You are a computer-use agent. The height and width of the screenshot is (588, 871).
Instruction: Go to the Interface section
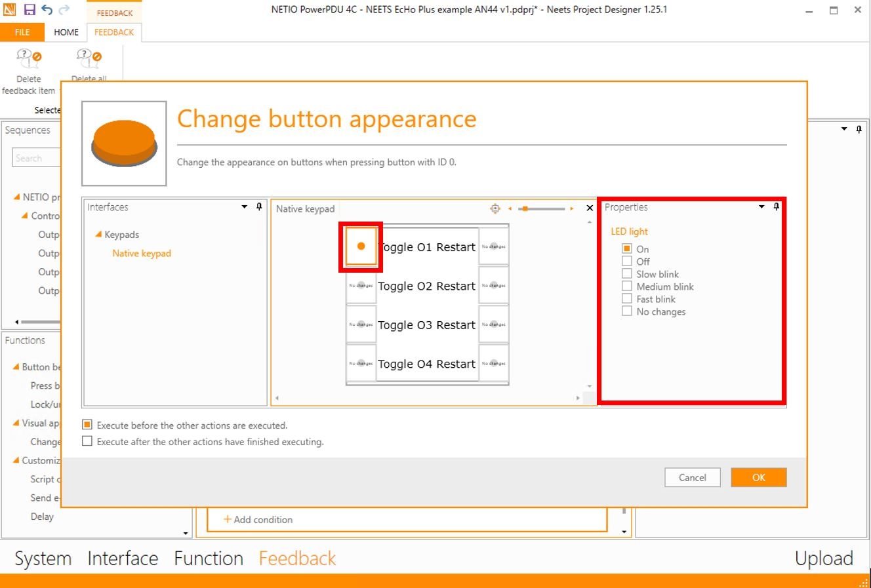coord(123,559)
